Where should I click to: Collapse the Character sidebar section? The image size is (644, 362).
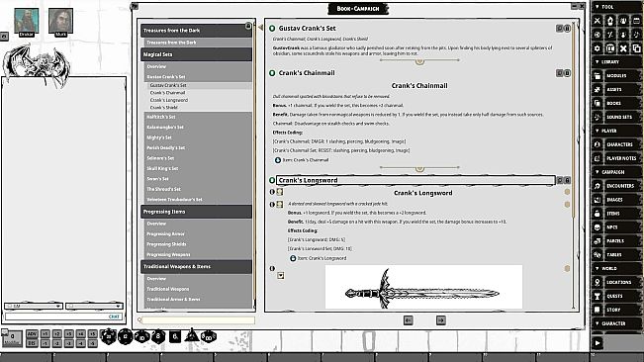(598, 323)
